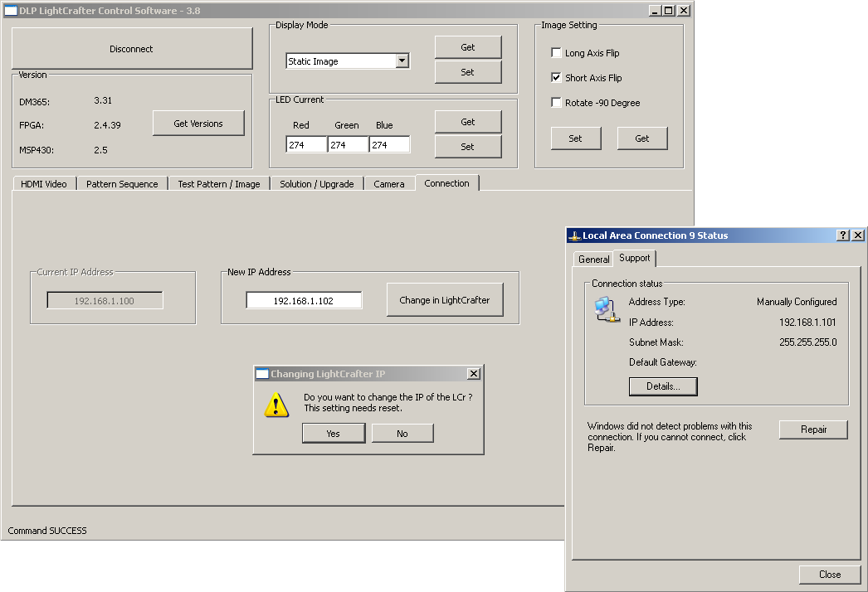Click network computer icon in Connection status
Viewport: 868px width, 592px height.
click(x=607, y=309)
